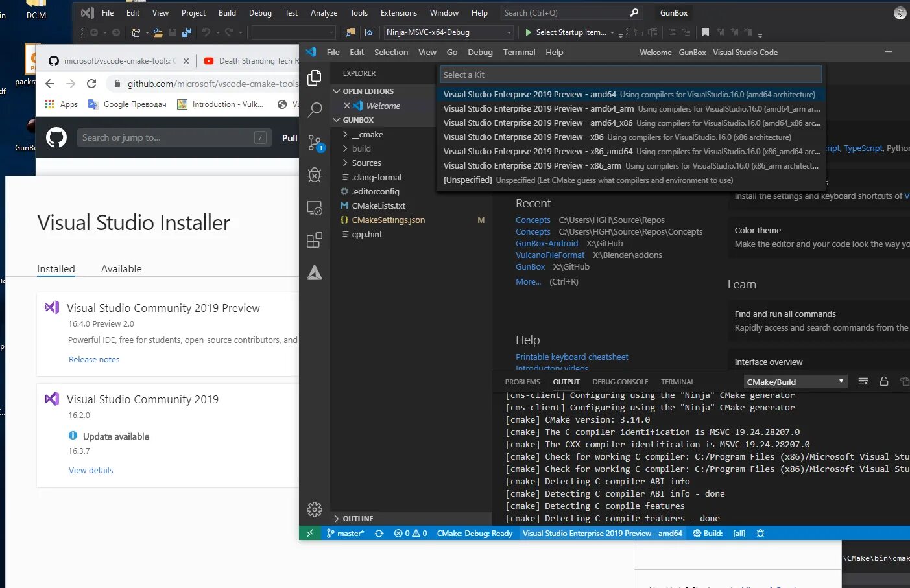Switch to Death Stranding Tech Chrome tab
Viewport: 910px width, 588px height.
[x=250, y=61]
